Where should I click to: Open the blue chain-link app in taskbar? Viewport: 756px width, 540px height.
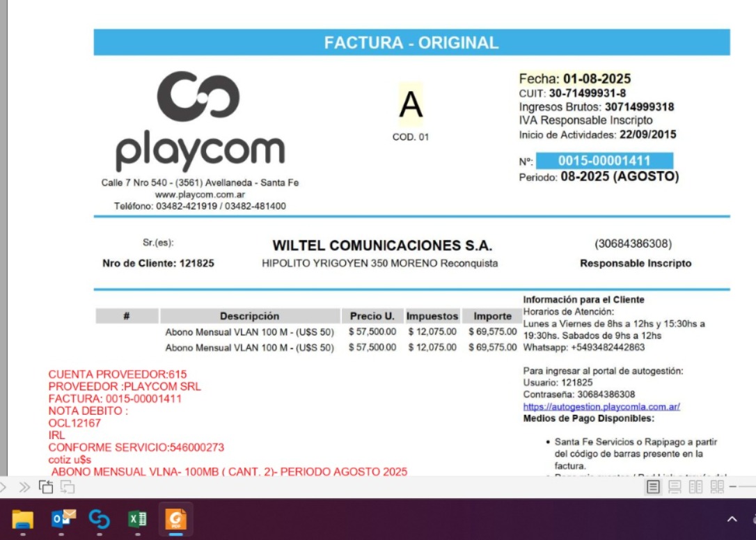pos(100,519)
